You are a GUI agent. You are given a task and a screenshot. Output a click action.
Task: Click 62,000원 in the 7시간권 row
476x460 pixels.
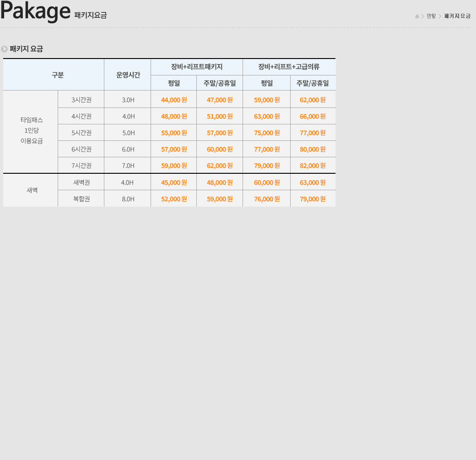click(x=220, y=165)
